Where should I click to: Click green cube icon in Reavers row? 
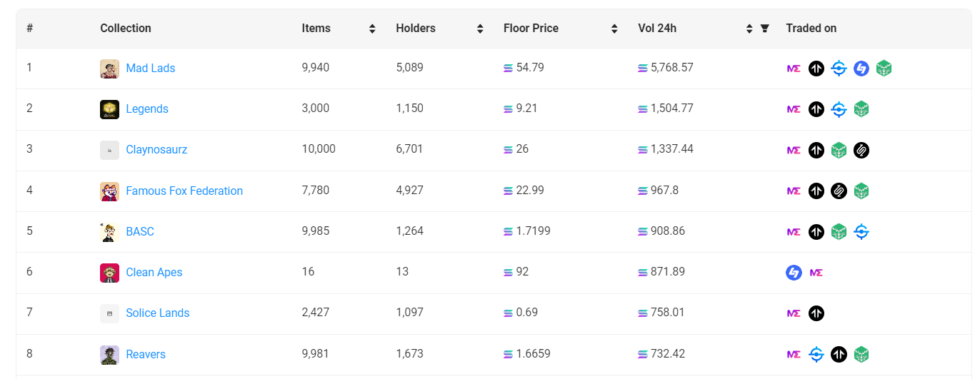861,354
